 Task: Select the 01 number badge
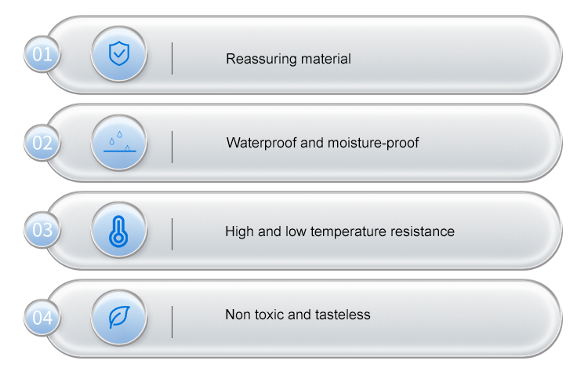pyautogui.click(x=42, y=55)
